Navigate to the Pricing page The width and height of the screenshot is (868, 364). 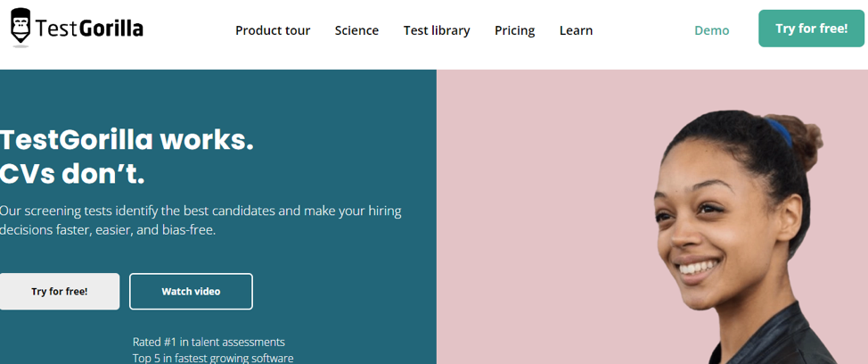pyautogui.click(x=514, y=30)
